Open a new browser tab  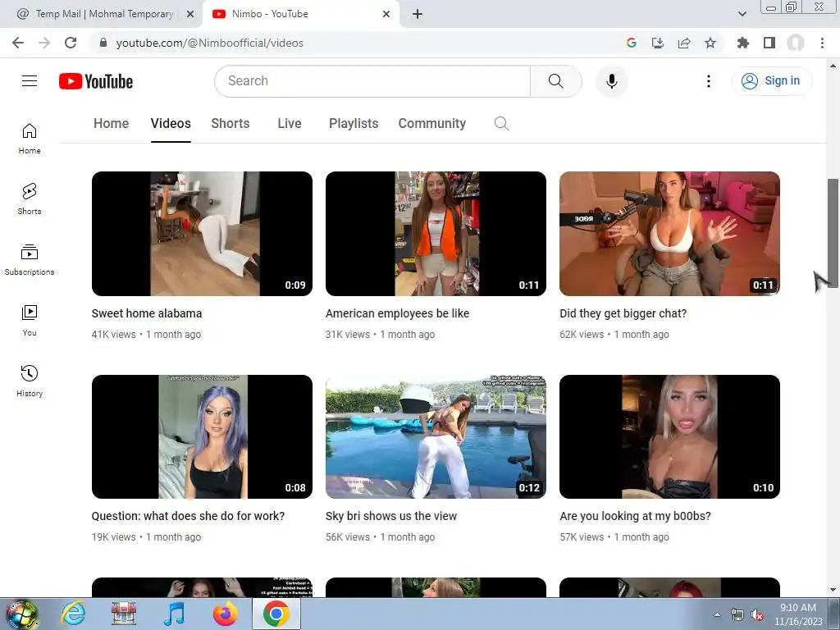point(418,15)
